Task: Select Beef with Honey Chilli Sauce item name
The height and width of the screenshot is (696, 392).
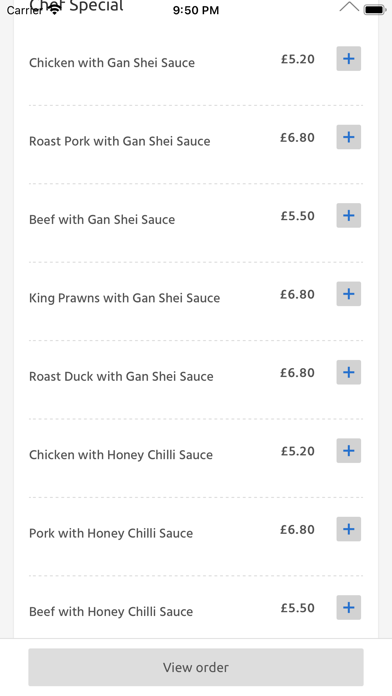Action: tap(111, 612)
